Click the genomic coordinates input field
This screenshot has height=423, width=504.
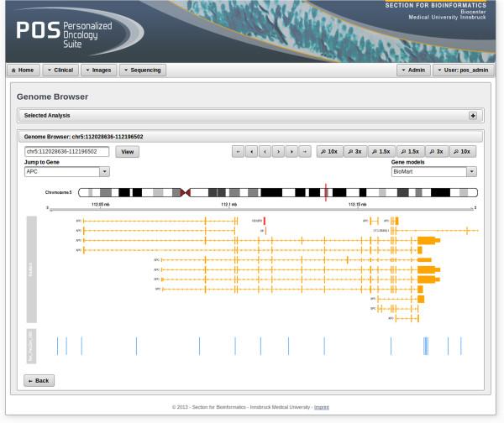[x=67, y=152]
